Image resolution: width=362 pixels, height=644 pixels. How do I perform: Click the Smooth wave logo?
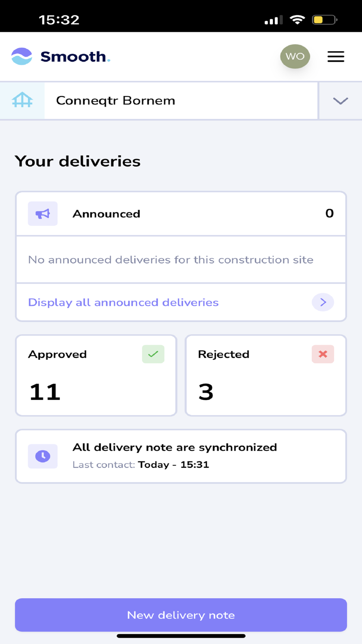coord(22,57)
